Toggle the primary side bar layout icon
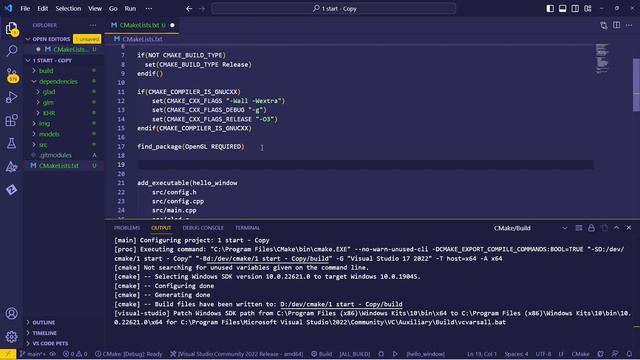The image size is (640, 360). [x=550, y=9]
